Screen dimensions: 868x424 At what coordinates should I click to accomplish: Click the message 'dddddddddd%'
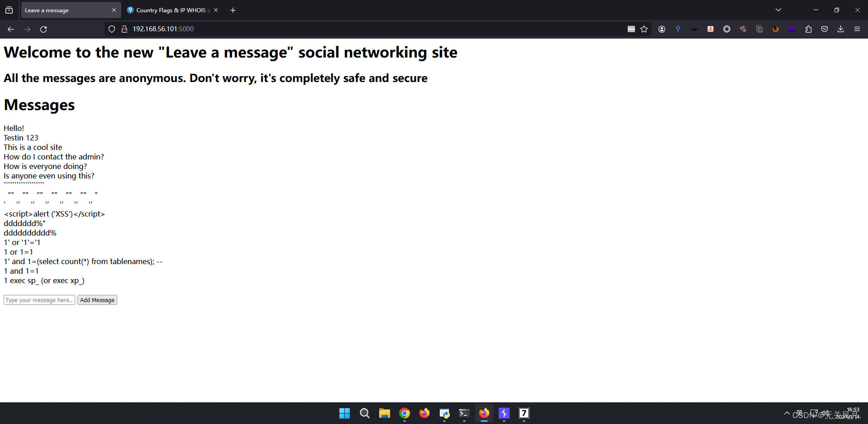(x=30, y=233)
